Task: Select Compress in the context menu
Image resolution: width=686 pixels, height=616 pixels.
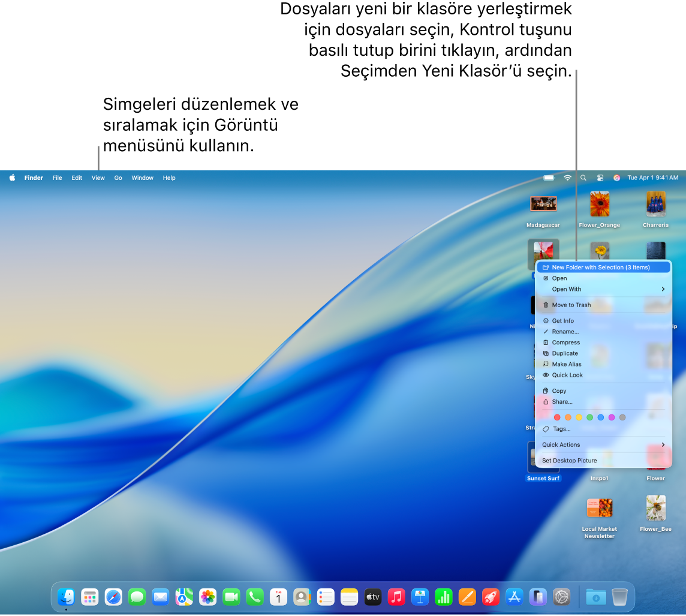Action: (604, 342)
